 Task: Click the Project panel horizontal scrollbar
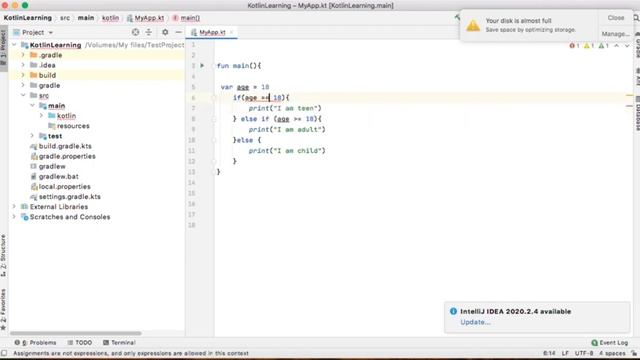(x=76, y=333)
